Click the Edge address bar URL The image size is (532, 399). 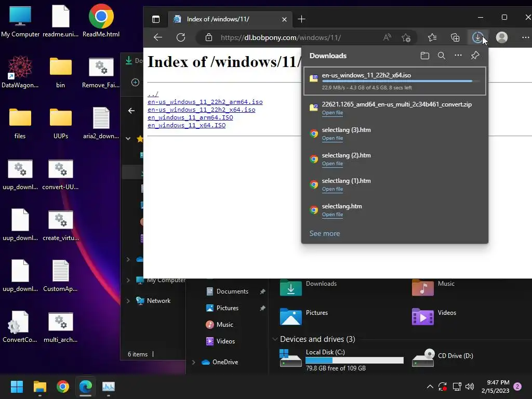[x=281, y=37]
